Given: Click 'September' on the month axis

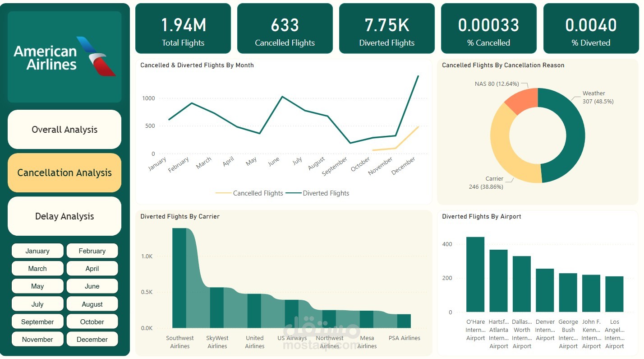Looking at the screenshot, I should click(335, 166).
